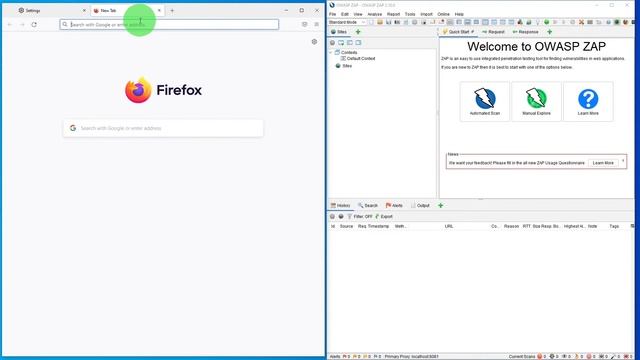Click the green plus after Output tab
Image resolution: width=640 pixels, height=360 pixels.
[440, 206]
